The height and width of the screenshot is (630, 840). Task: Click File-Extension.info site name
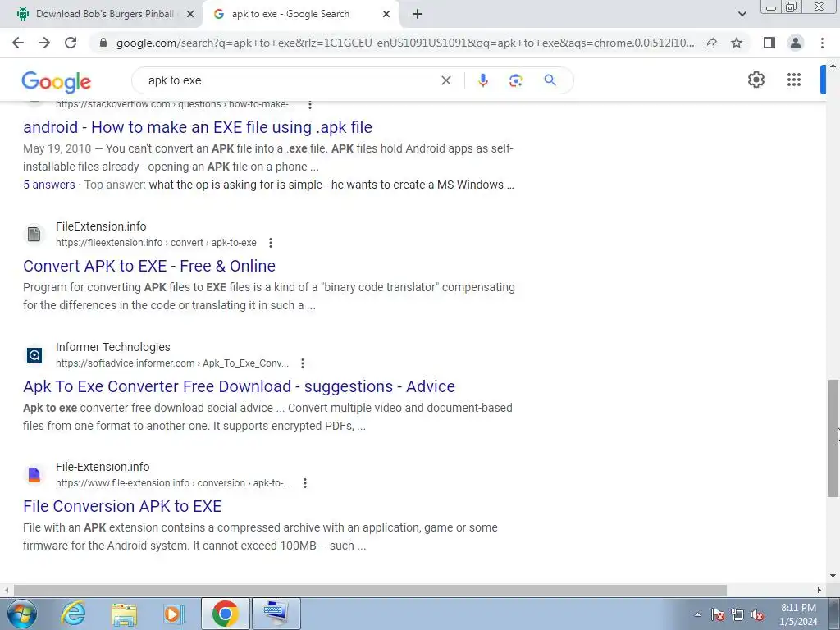(103, 467)
